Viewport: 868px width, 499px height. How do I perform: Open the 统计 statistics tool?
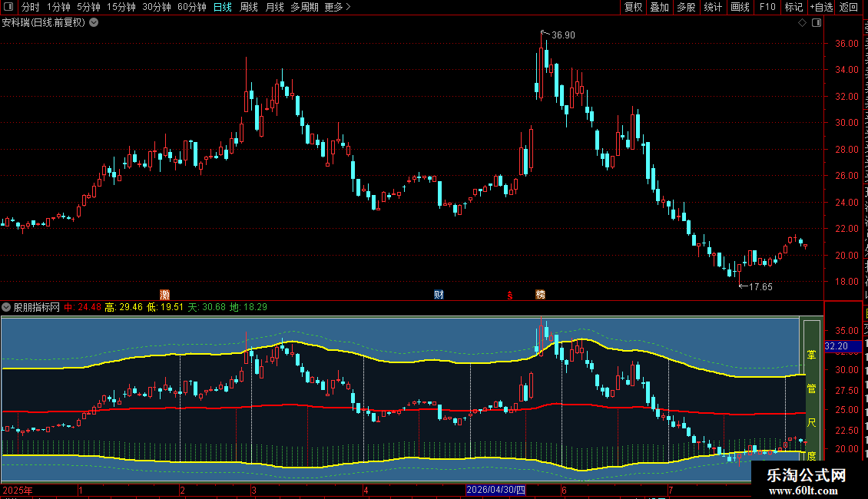tap(712, 7)
